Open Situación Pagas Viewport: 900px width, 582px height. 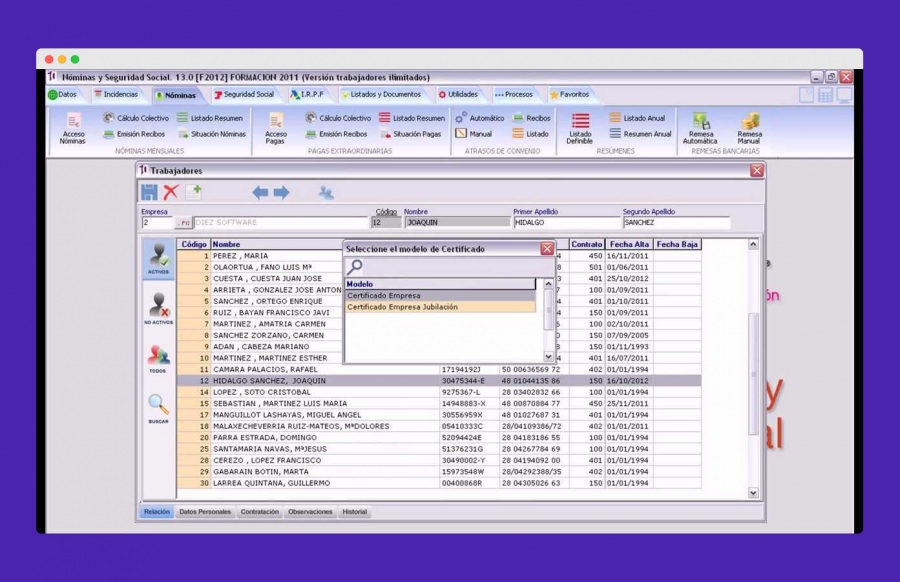(411, 134)
